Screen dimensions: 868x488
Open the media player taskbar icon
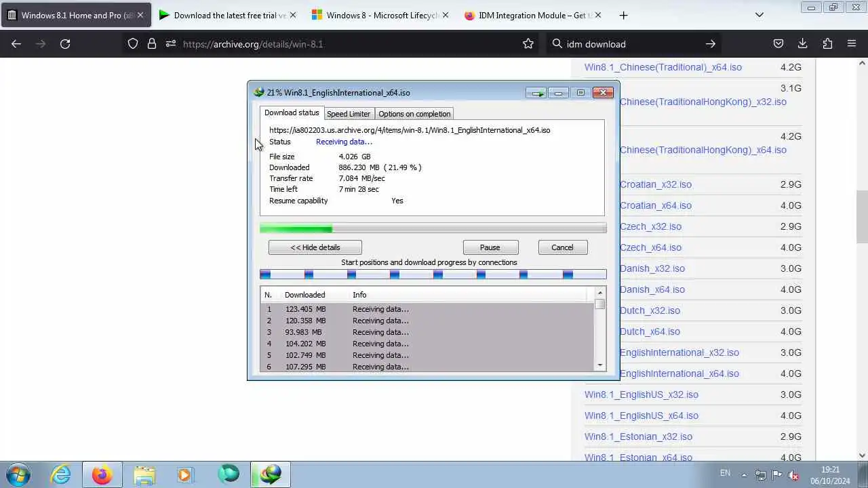[185, 474]
